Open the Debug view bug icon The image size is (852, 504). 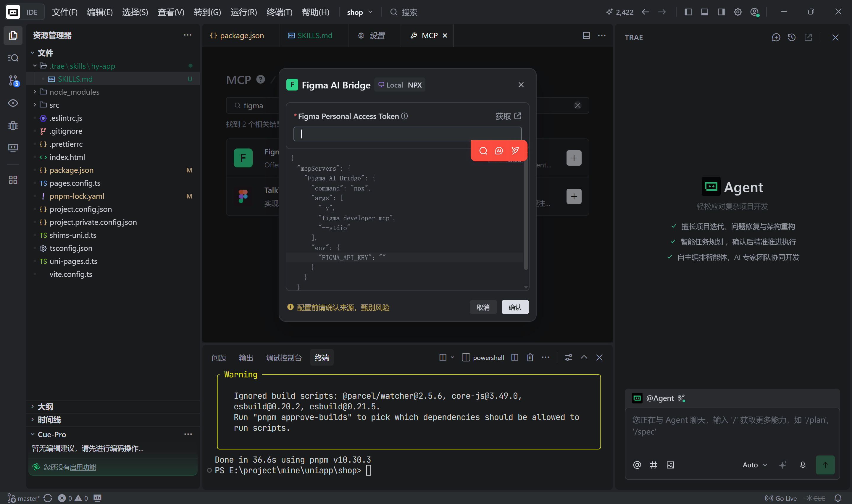point(13,125)
